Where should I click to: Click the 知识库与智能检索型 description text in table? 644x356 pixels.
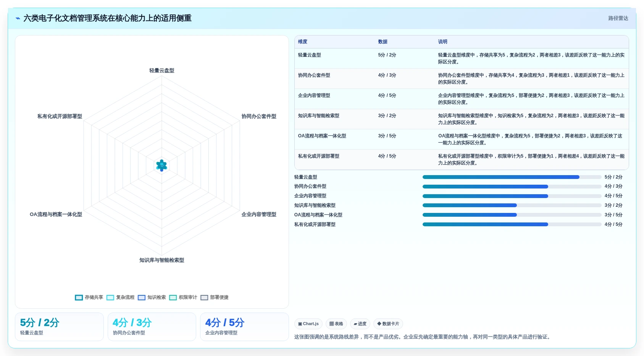(x=531, y=119)
